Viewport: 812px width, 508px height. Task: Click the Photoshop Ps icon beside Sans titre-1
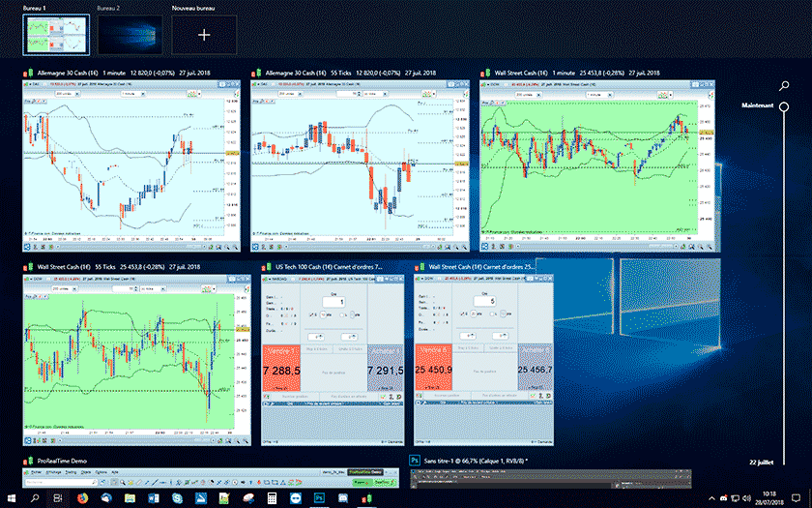(415, 461)
